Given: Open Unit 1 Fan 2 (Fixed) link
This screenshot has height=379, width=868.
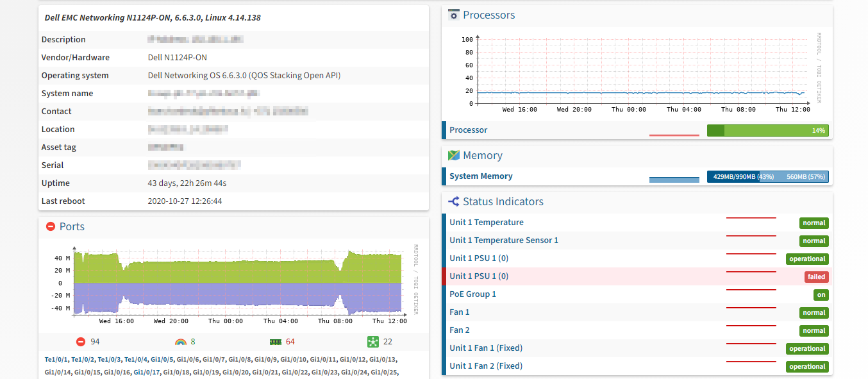Looking at the screenshot, I should point(486,366).
